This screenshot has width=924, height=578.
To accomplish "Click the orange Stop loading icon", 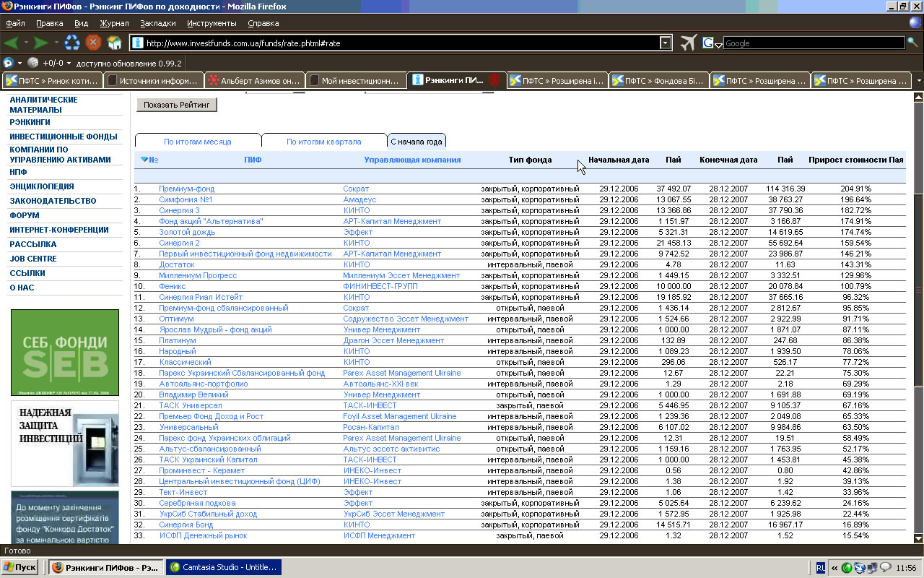I will click(x=93, y=43).
